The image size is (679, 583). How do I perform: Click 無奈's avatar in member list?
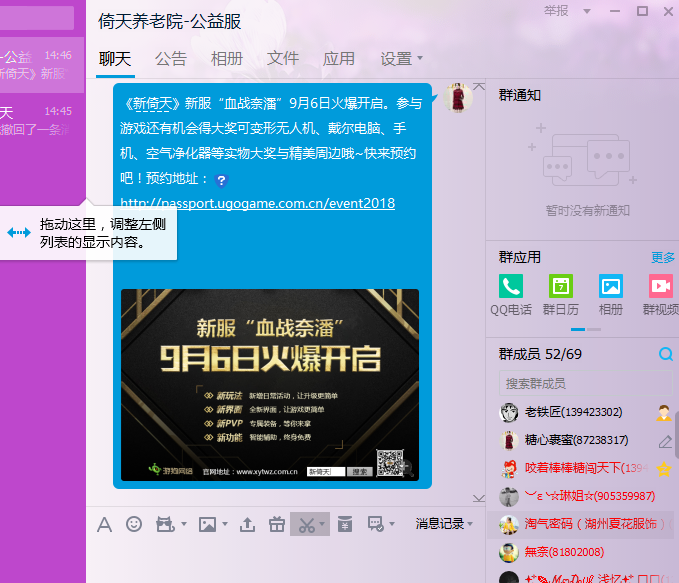509,553
